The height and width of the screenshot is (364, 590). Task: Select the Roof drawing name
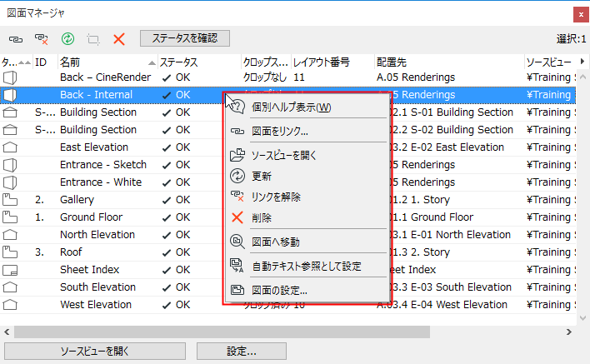(71, 252)
